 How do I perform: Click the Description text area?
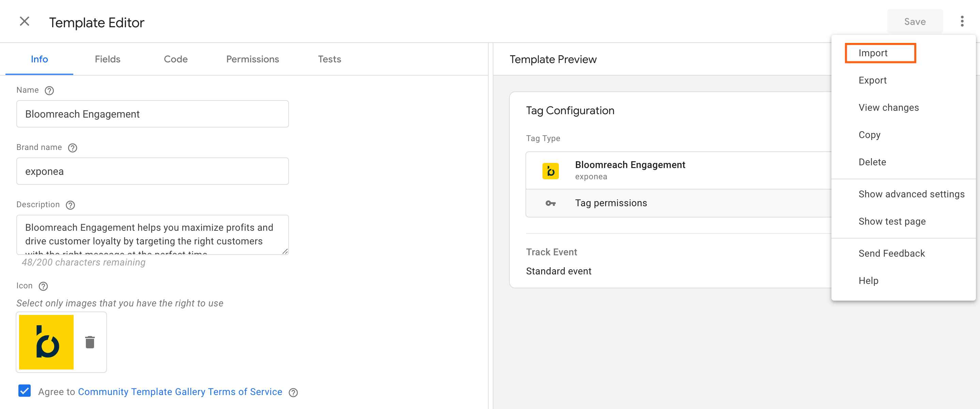tap(152, 235)
